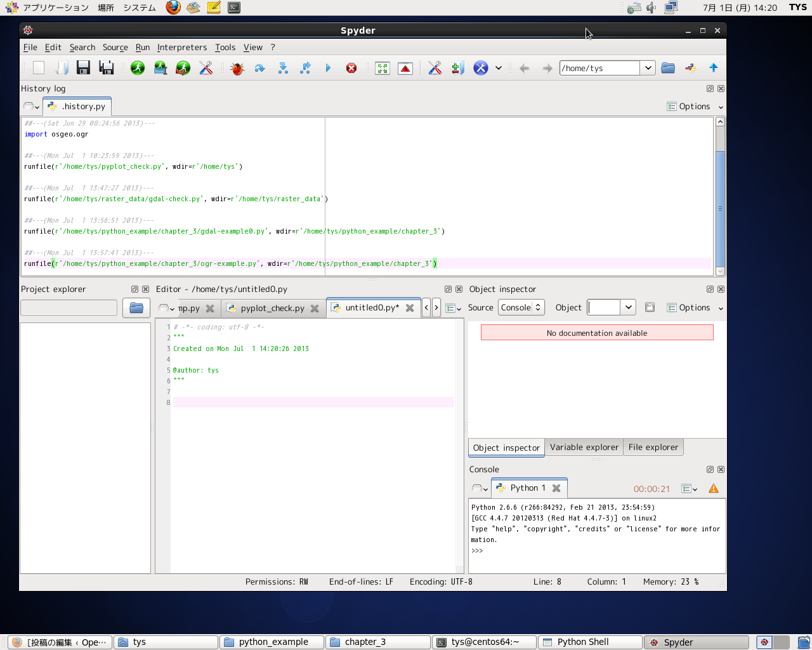Close the untitled0.py editor tab
The image size is (812, 650).
click(x=410, y=308)
